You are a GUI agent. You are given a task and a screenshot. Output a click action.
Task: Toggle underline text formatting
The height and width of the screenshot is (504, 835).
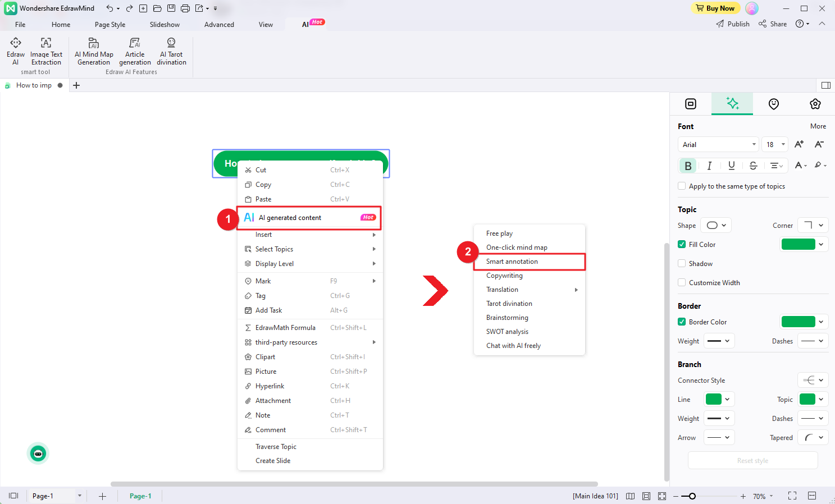click(x=731, y=166)
